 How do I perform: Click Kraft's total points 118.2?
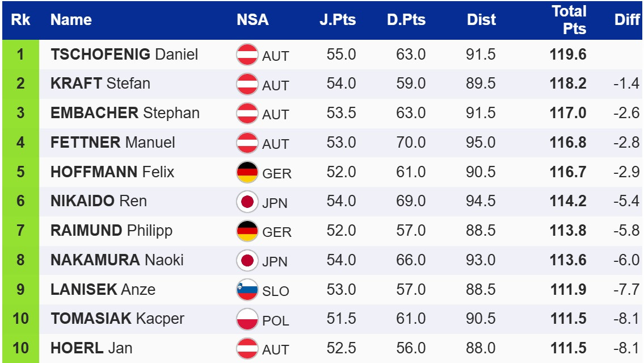point(568,84)
